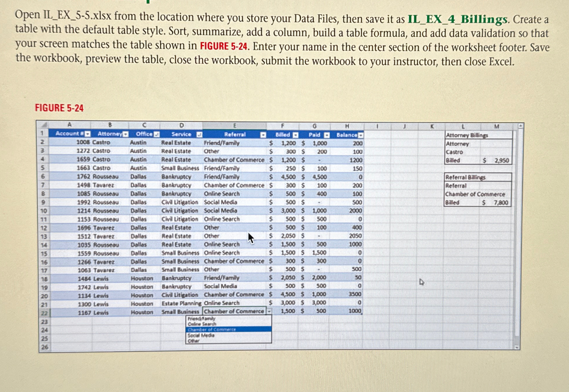This screenshot has width=569, height=392.
Task: Select Friend/Family from the validation options
Action: (201, 319)
